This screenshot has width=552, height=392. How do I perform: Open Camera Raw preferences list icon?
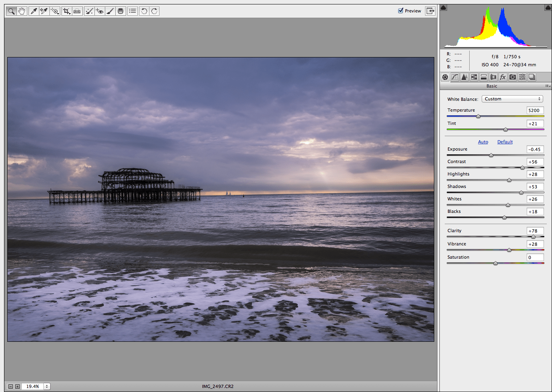pyautogui.click(x=133, y=11)
